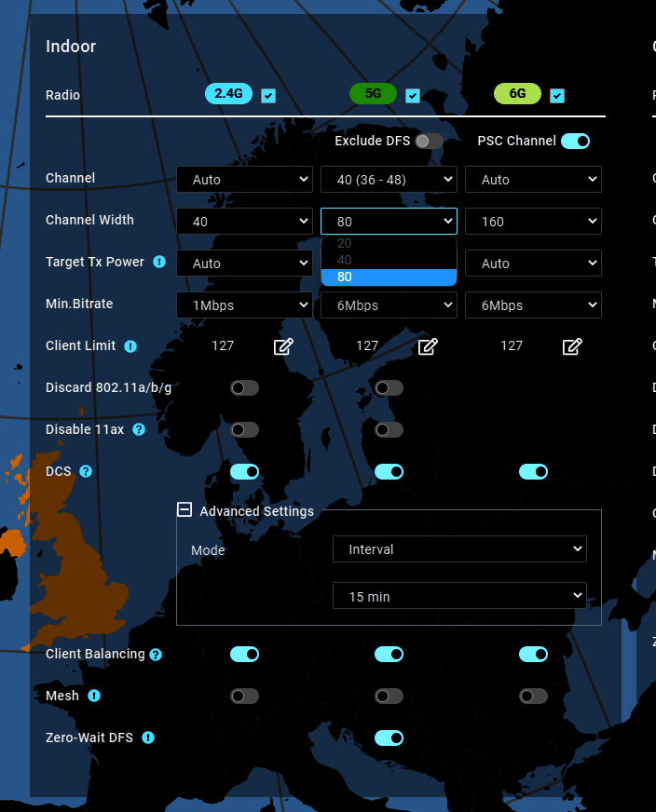Click the Zero-Wait DFS info icon

pos(147,738)
